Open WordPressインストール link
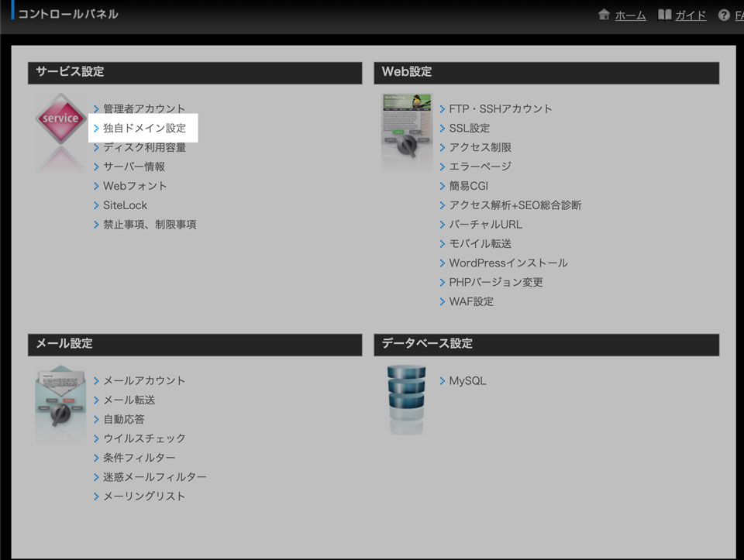Image resolution: width=744 pixels, height=560 pixels. 508,263
